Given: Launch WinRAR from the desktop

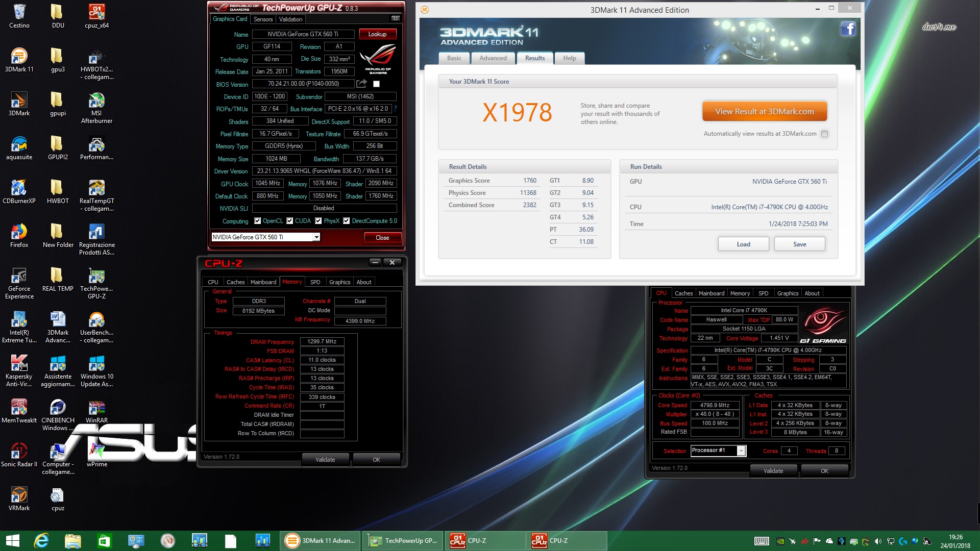Looking at the screenshot, I should (x=96, y=411).
